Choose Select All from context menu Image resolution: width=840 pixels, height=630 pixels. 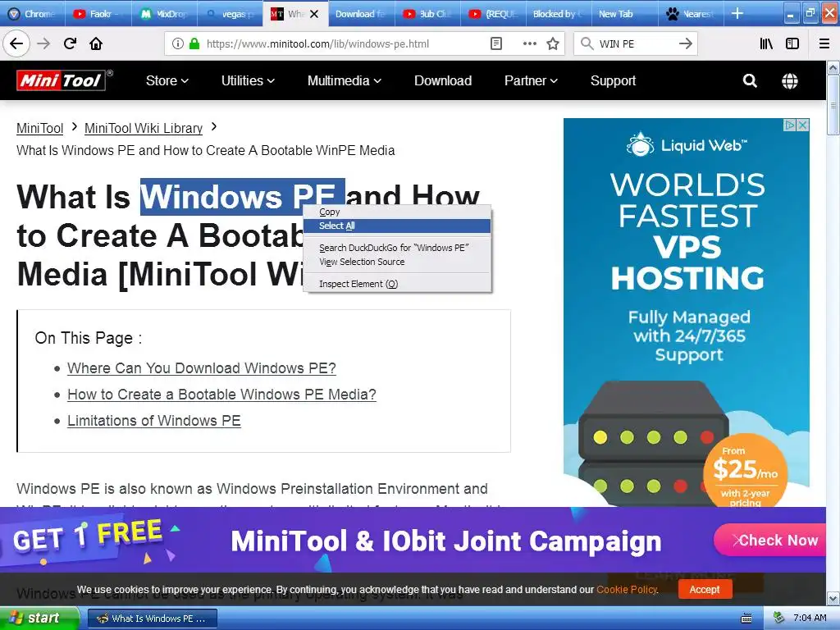click(397, 226)
